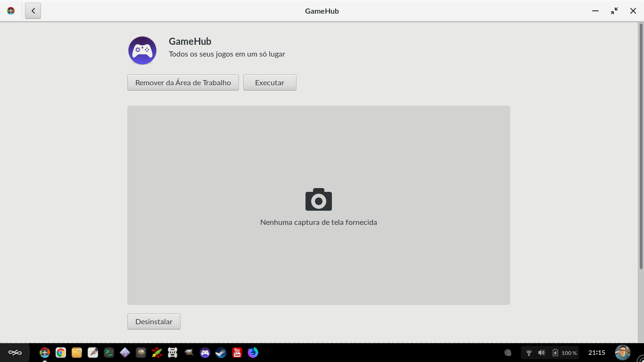The image size is (644, 362).
Task: Click the camera placeholder in the screenshot area
Action: pyautogui.click(x=319, y=199)
